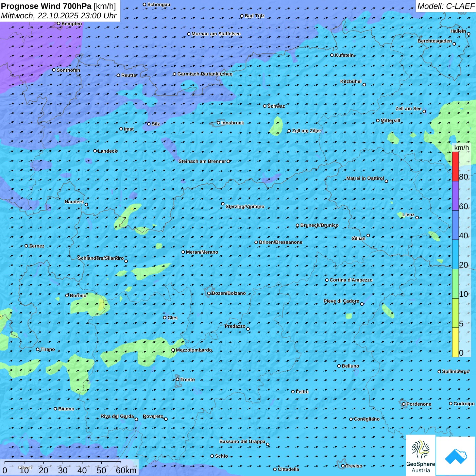Image resolution: width=476 pixels, height=476 pixels.
Task: Click the Bad Tölz city label
Action: point(254,16)
